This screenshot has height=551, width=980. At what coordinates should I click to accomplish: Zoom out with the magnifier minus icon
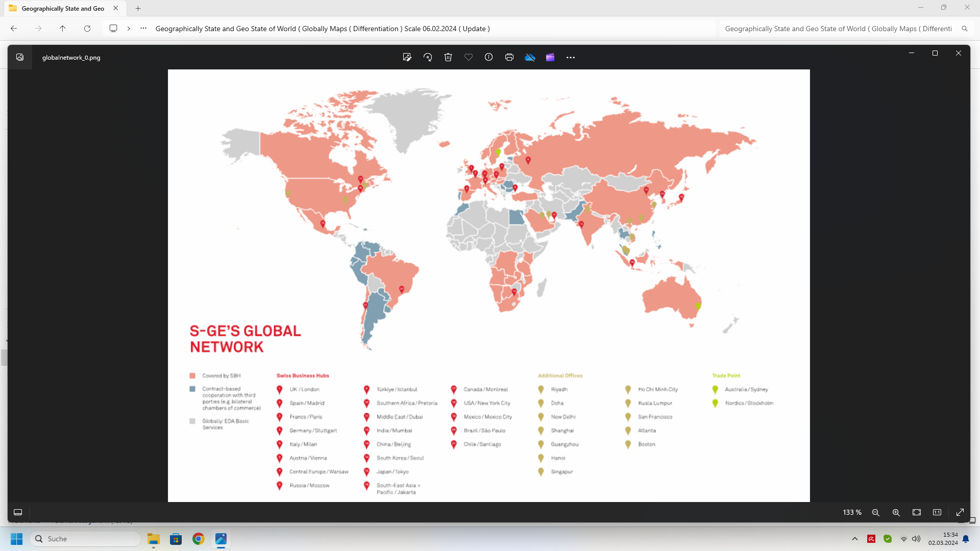pos(876,512)
